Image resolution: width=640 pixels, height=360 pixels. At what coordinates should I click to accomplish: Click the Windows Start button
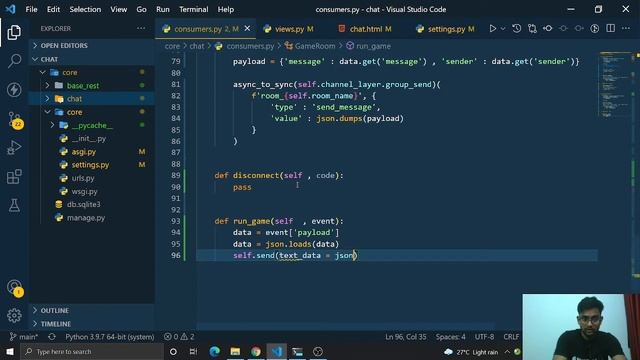[x=10, y=351]
